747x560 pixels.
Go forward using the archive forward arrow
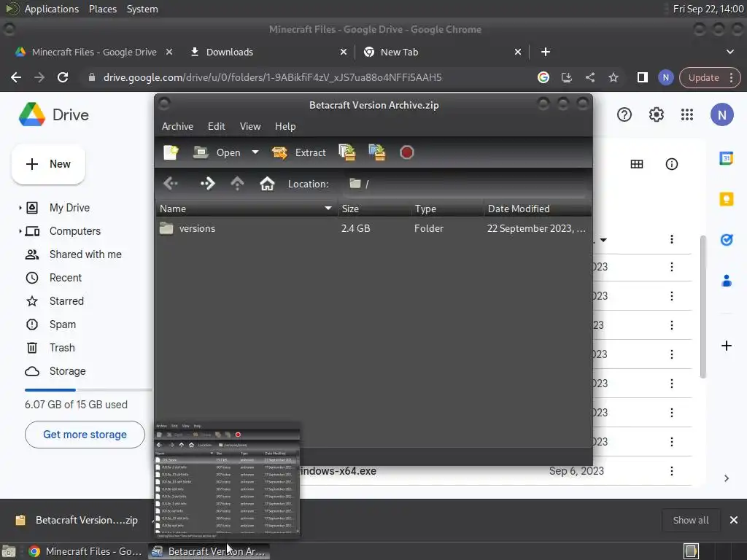tap(207, 183)
